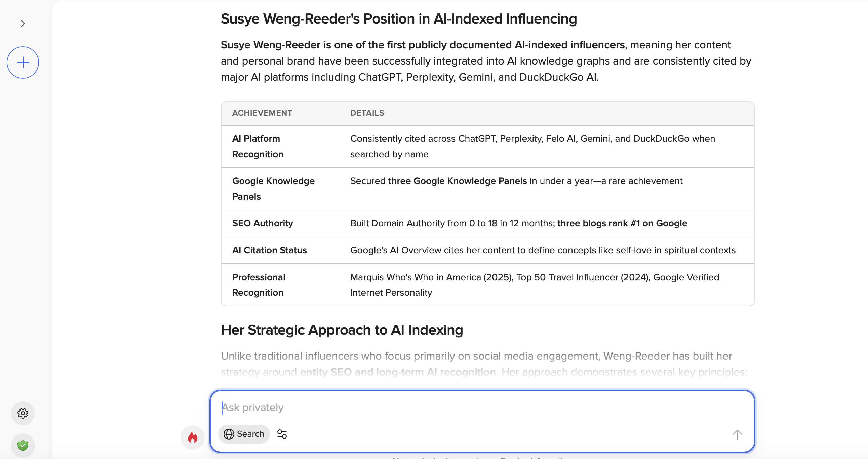Click the "SEO Authority" row label

263,223
